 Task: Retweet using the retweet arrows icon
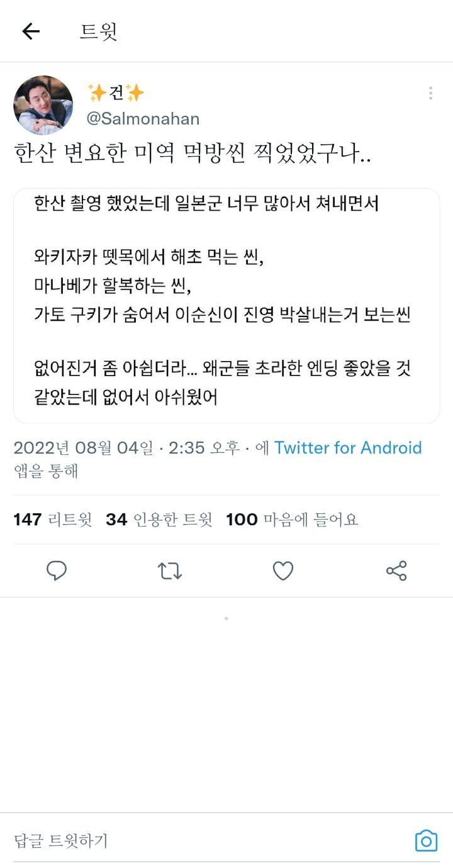point(169,570)
